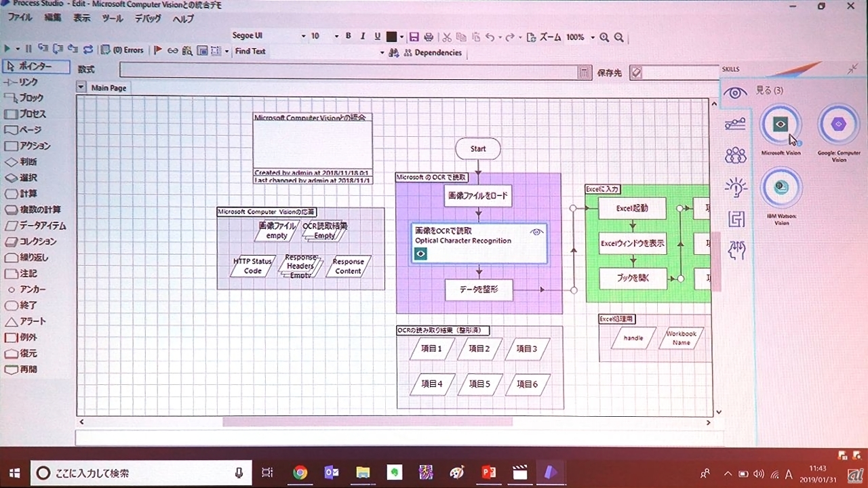Click the Windows Start button
This screenshot has width=868, height=488.
[x=14, y=472]
